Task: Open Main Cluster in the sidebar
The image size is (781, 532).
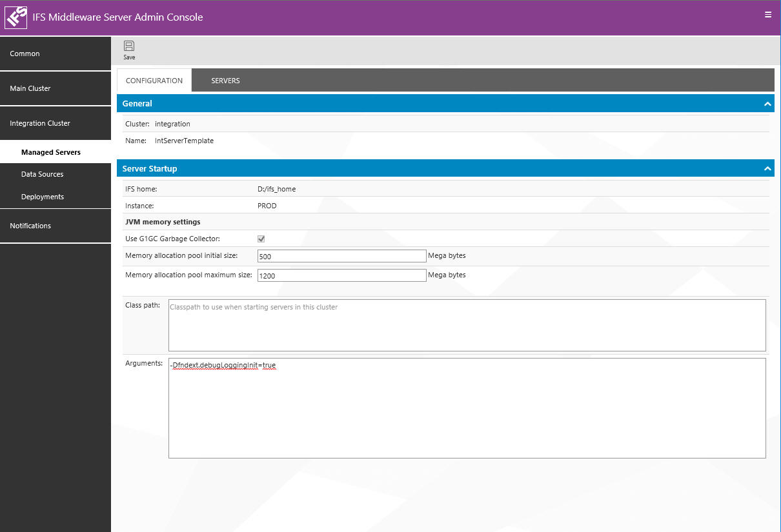Action: point(56,88)
